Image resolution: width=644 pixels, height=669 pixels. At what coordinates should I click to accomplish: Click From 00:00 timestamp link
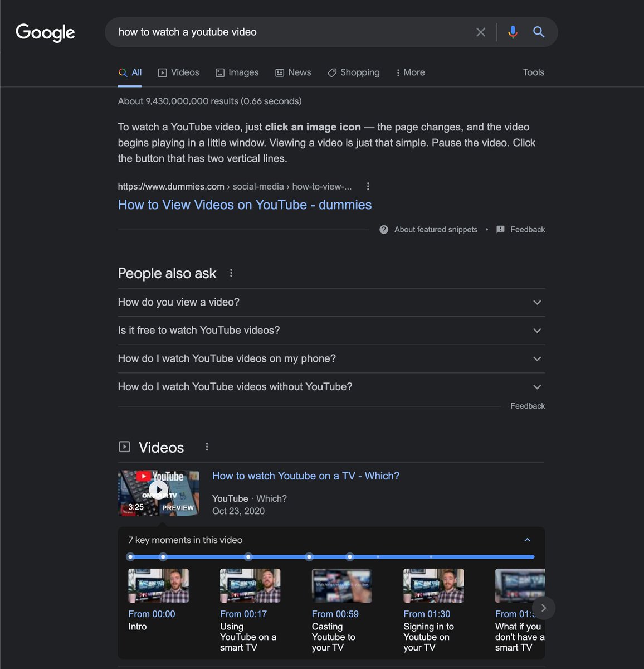click(152, 614)
